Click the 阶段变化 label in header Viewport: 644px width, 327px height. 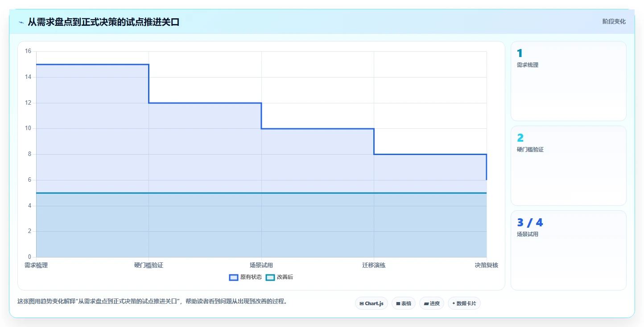(614, 21)
